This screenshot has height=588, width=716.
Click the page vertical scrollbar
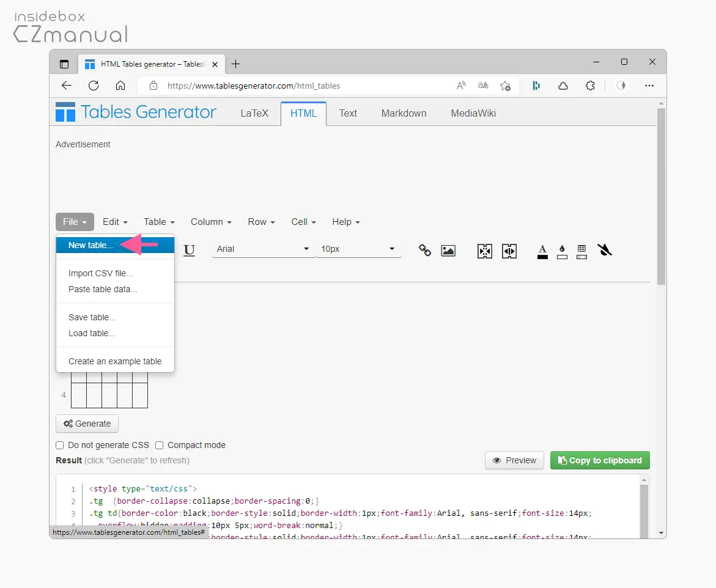[x=661, y=196]
